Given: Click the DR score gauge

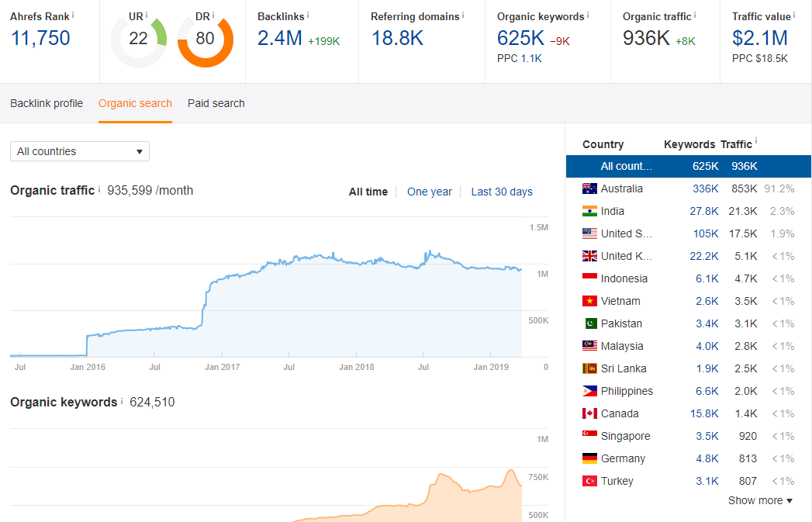Looking at the screenshot, I should tap(206, 39).
